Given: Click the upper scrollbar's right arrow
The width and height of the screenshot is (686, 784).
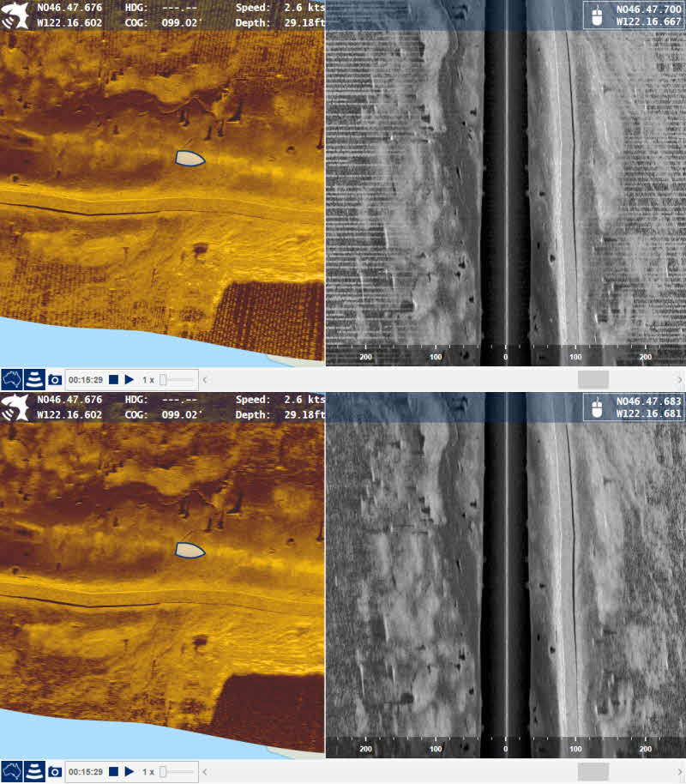Looking at the screenshot, I should (679, 379).
